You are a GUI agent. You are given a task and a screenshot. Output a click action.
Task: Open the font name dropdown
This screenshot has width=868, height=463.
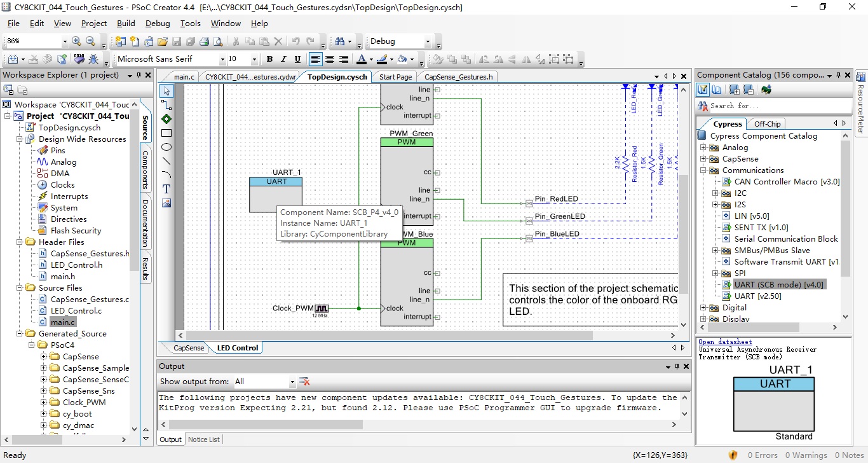point(222,59)
